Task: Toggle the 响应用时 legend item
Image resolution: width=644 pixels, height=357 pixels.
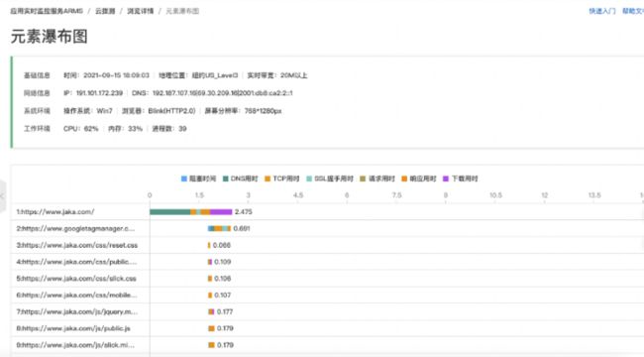Action: tap(418, 178)
